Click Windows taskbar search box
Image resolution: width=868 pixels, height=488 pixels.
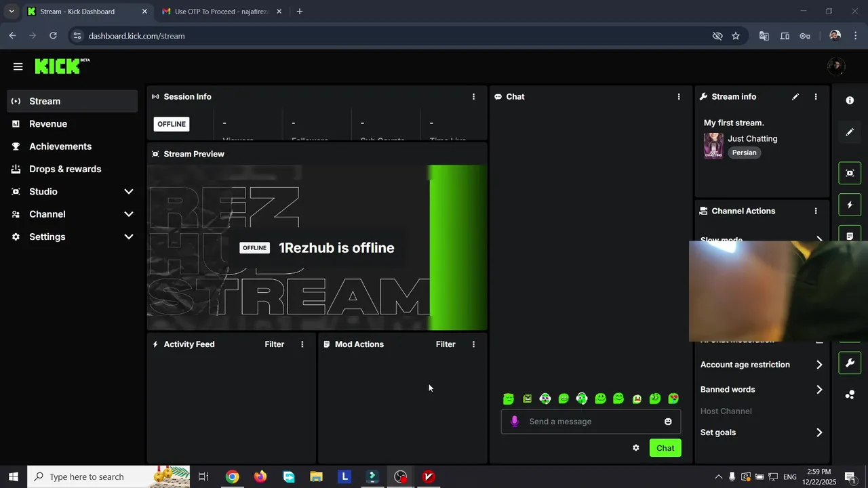coord(108,476)
